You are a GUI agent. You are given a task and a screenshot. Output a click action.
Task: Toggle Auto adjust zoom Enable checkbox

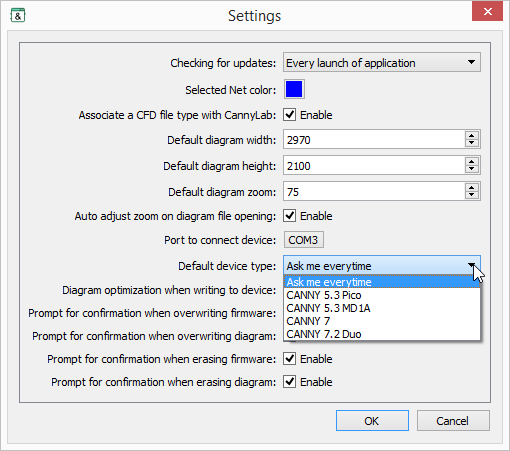[x=289, y=216]
